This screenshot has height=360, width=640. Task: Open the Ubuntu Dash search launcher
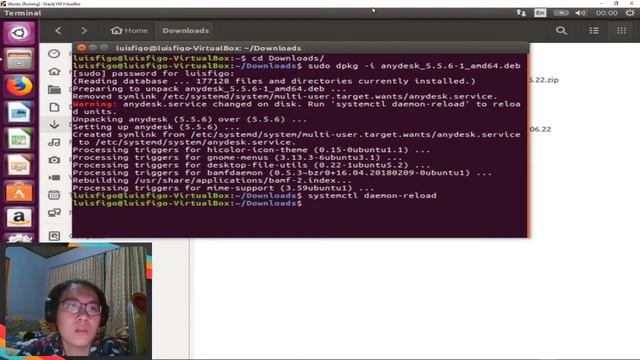19,33
